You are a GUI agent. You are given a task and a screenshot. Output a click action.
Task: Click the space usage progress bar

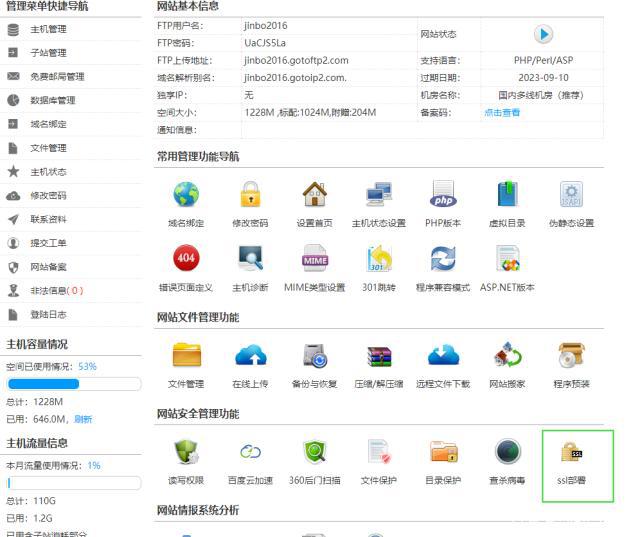click(74, 384)
